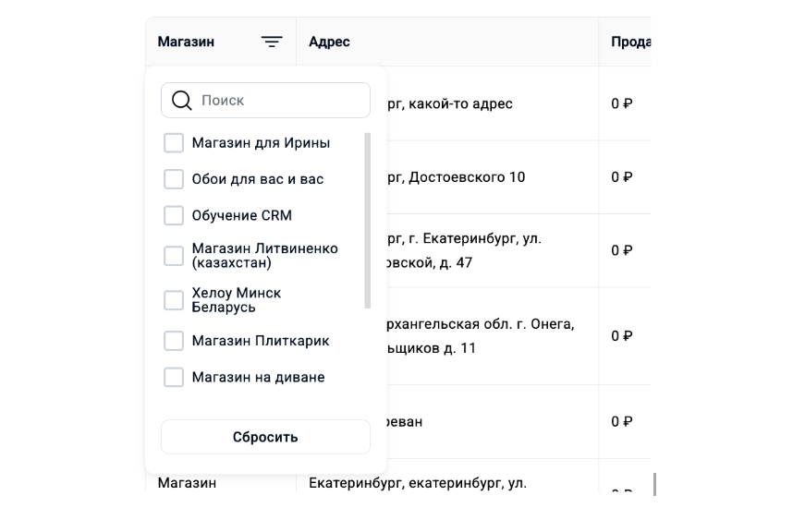The width and height of the screenshot is (805, 532).
Task: Check the Магазин для Ирины checkbox
Action: 174,143
